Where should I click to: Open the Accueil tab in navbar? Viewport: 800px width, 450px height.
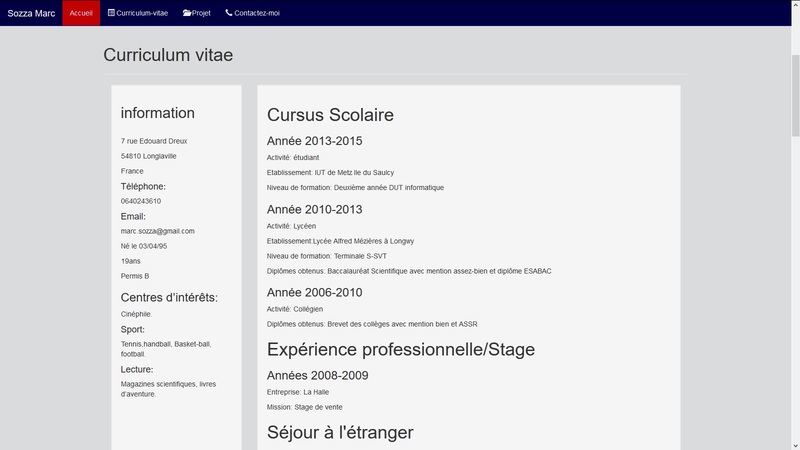81,13
